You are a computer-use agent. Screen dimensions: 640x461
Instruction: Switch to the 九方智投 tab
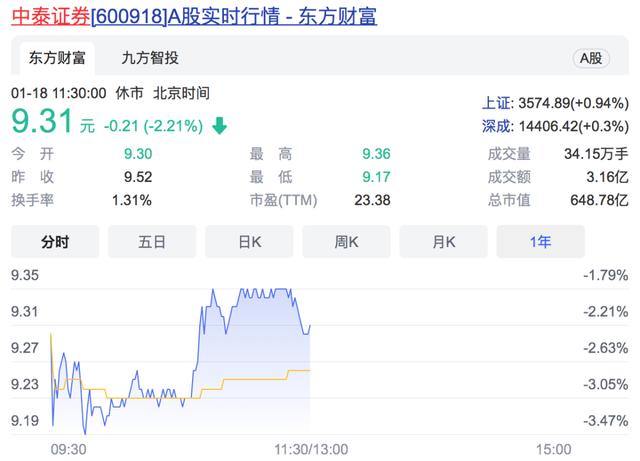point(150,58)
